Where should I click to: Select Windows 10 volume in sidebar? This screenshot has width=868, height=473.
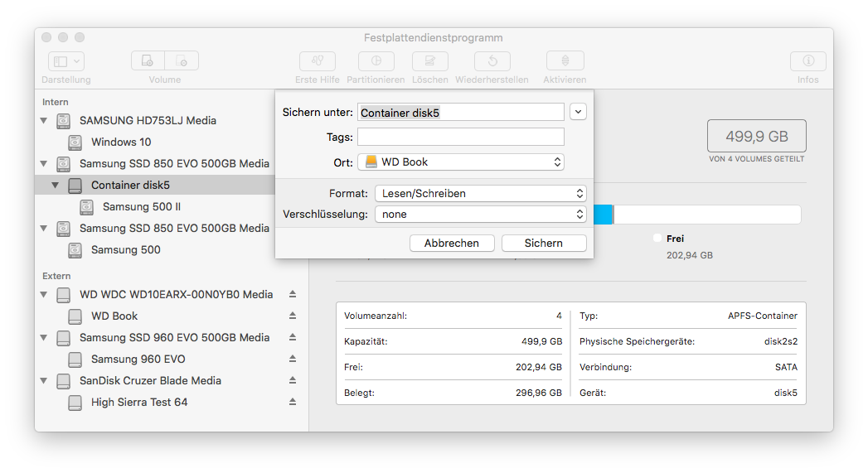[121, 142]
